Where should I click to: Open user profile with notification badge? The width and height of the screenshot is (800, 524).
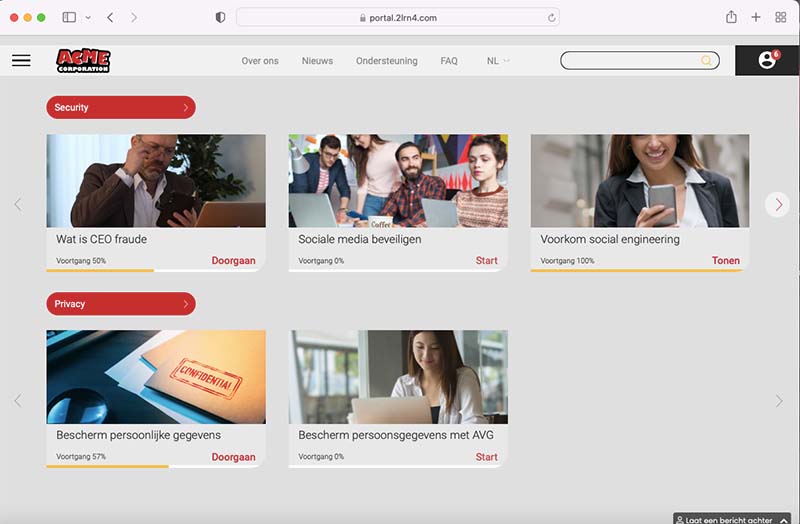click(767, 60)
